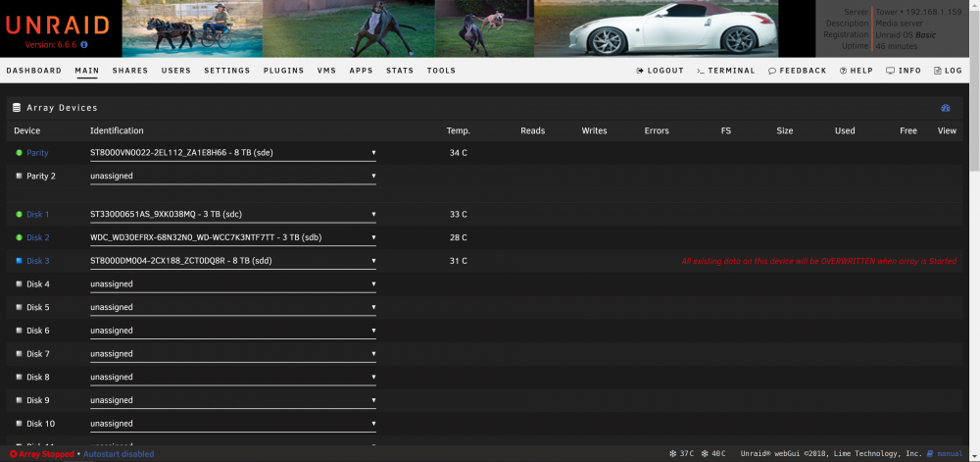Open the system Log
Viewport: 980px width, 462px height.
click(948, 71)
